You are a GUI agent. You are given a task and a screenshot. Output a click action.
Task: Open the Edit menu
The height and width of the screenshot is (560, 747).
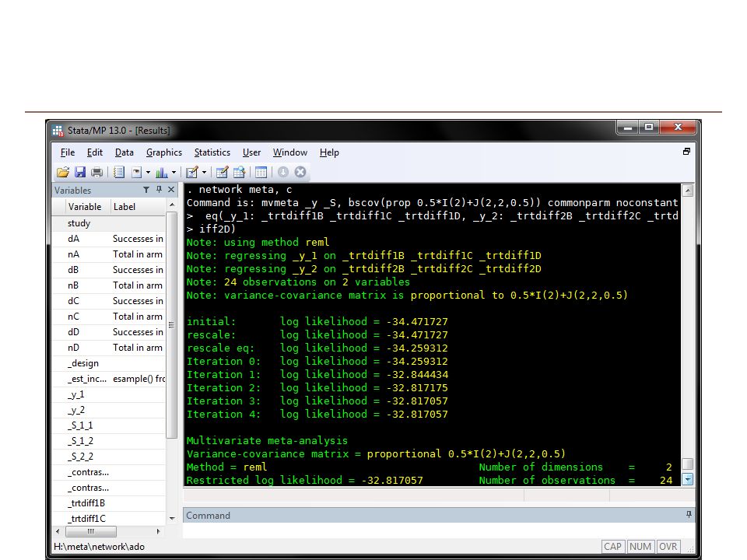click(x=95, y=152)
